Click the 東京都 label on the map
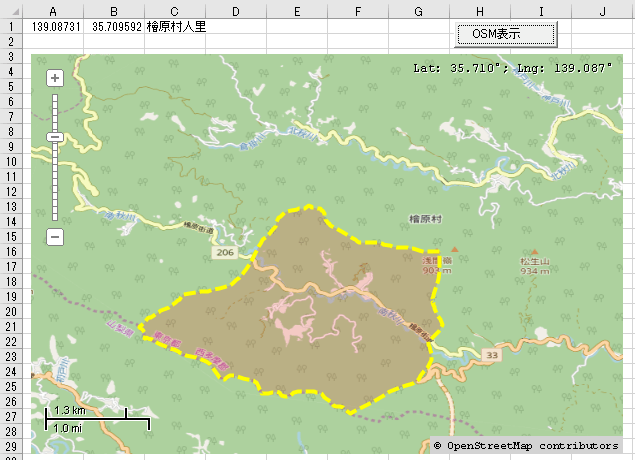The image size is (635, 460). tap(167, 339)
